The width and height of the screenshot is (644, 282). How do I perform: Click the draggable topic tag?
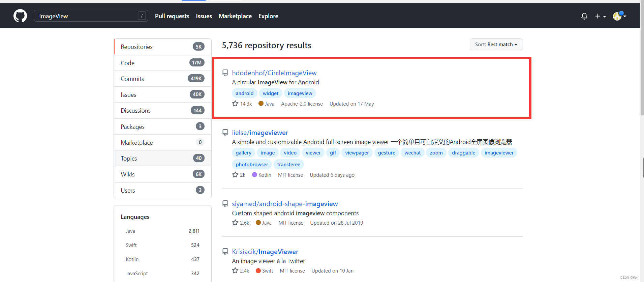pos(463,153)
